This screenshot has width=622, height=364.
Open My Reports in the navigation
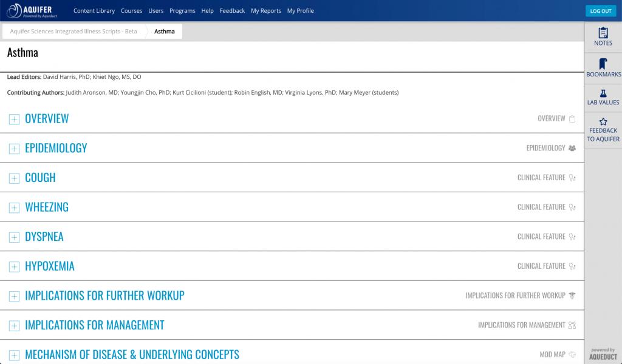[x=266, y=11]
